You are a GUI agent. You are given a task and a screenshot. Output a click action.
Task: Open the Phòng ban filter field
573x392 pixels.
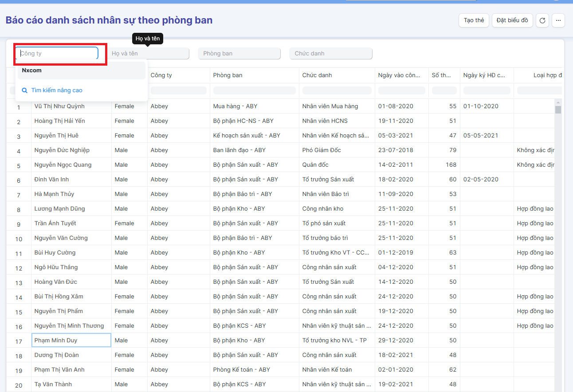point(239,54)
